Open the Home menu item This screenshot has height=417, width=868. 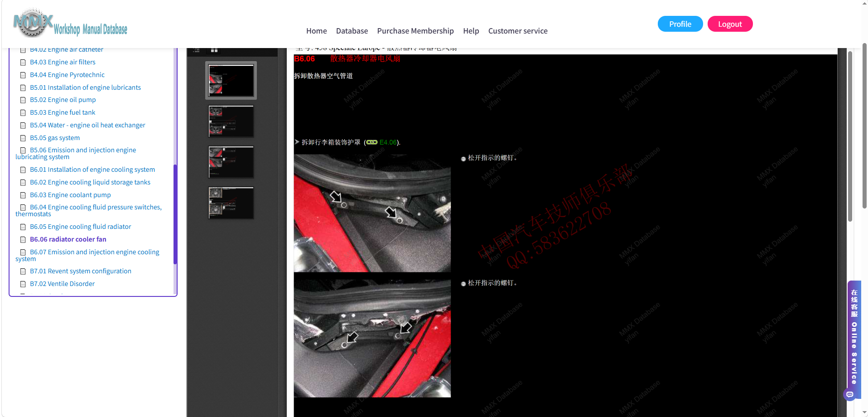pyautogui.click(x=316, y=31)
